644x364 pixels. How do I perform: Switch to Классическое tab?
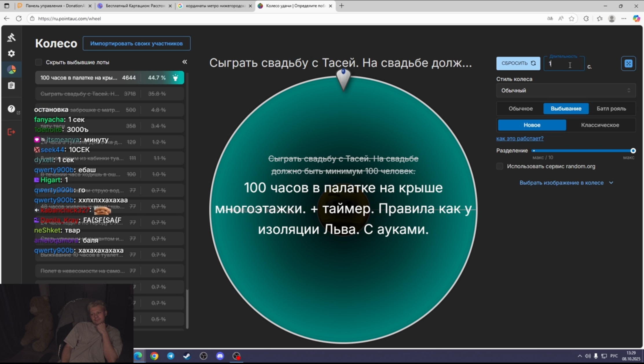pos(600,125)
